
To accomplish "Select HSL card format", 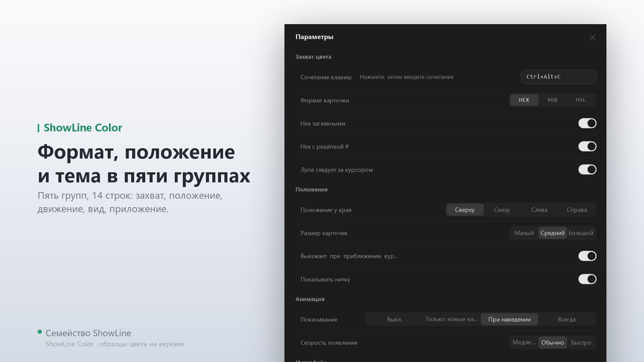I will (580, 100).
